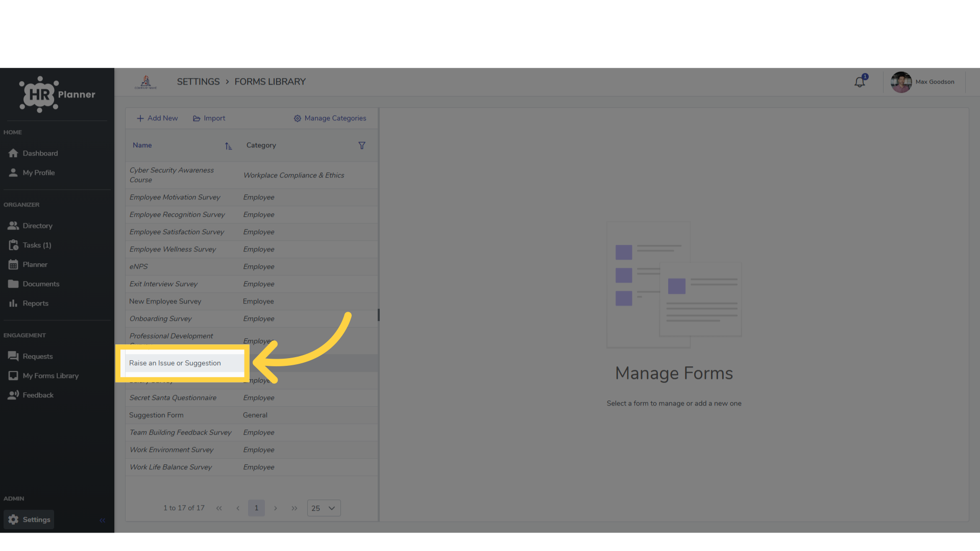Screen dimensions: 980x551
Task: Open the notifications bell
Action: [x=860, y=82]
